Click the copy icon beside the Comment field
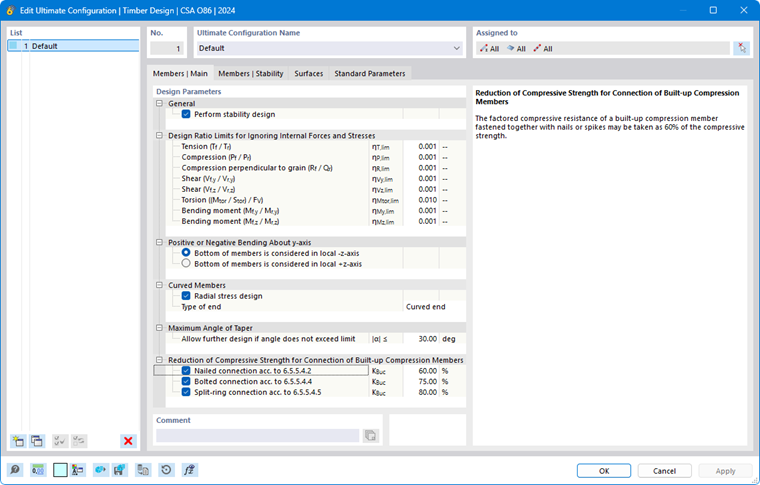 (371, 436)
